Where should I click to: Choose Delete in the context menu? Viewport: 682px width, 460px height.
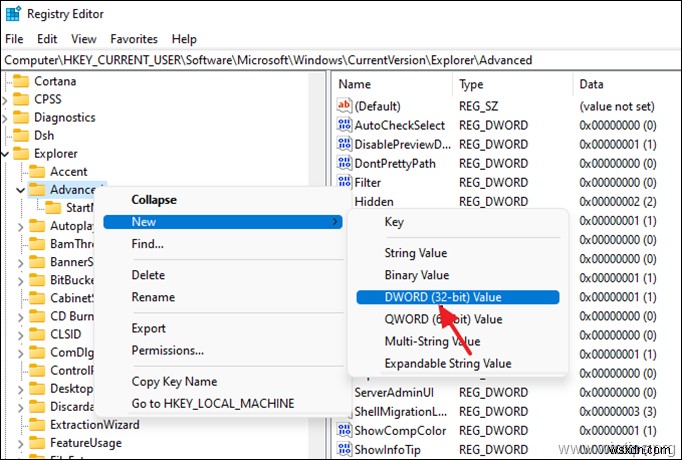[x=223, y=275]
